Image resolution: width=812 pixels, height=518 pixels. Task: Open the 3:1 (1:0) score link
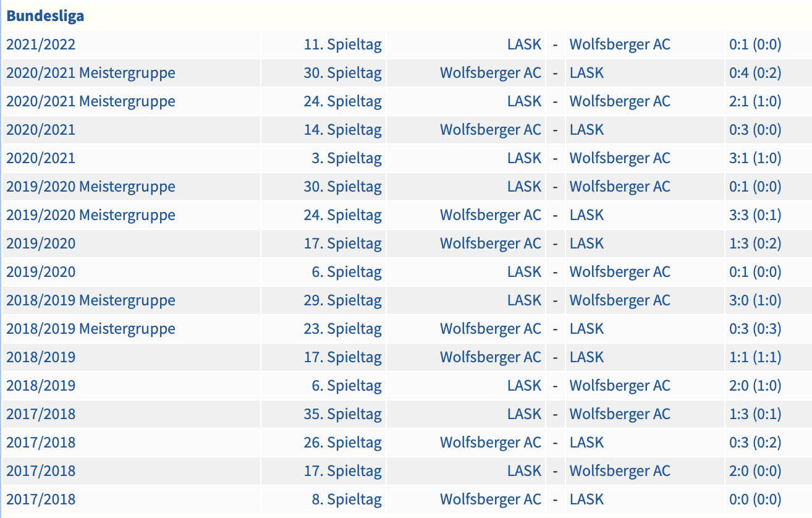(x=755, y=158)
